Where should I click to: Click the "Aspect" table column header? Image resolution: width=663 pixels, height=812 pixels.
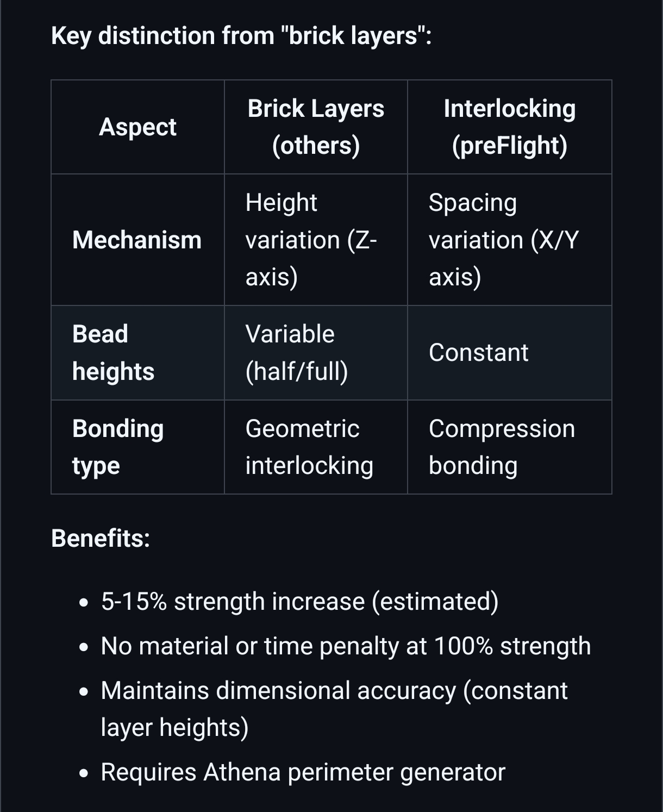pos(137,127)
